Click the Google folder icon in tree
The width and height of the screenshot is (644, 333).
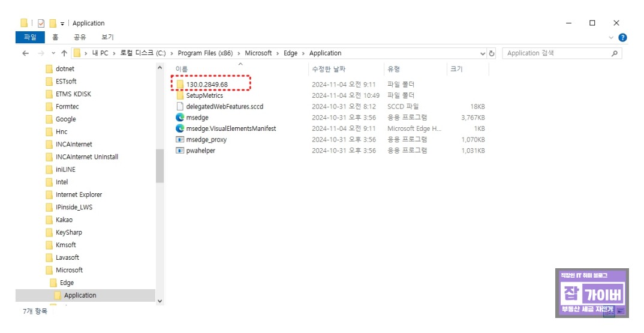[x=49, y=119]
